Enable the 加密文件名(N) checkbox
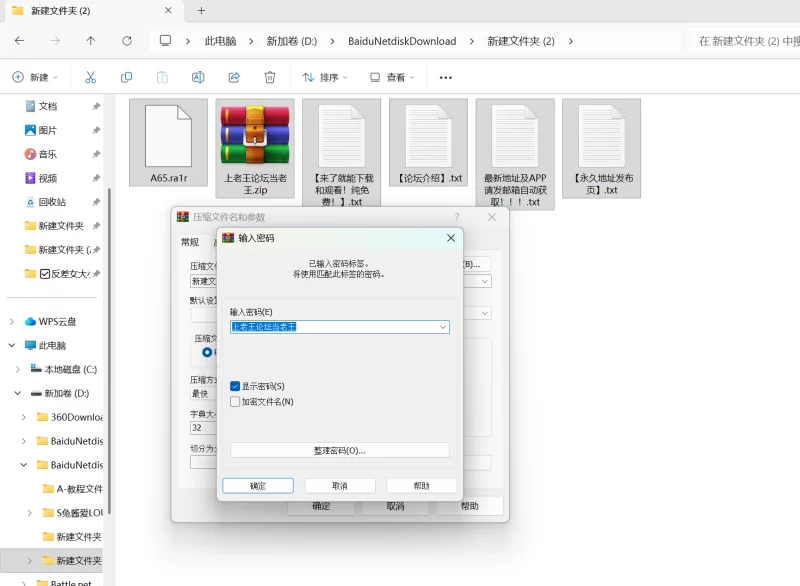The image size is (800, 586). (234, 402)
